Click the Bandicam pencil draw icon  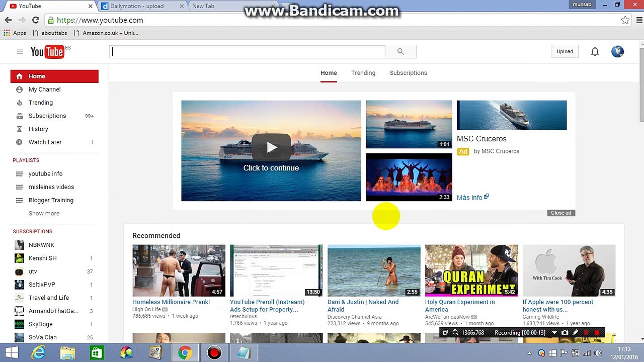coord(575,333)
